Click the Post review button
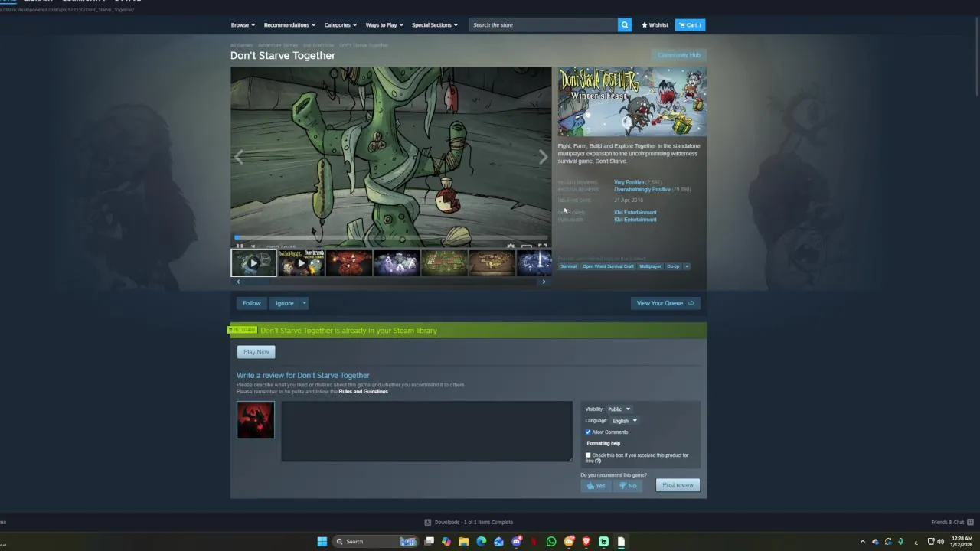 (678, 485)
